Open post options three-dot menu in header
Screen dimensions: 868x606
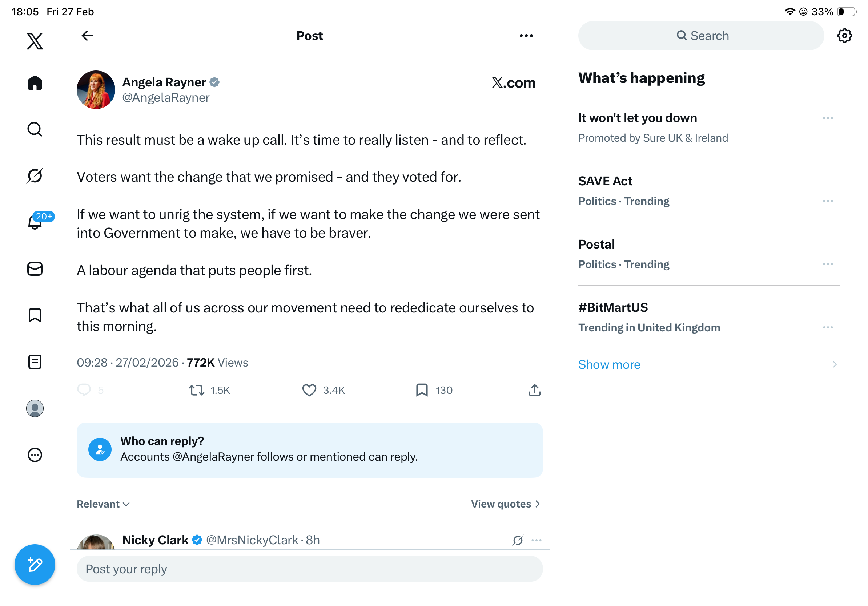click(x=526, y=36)
